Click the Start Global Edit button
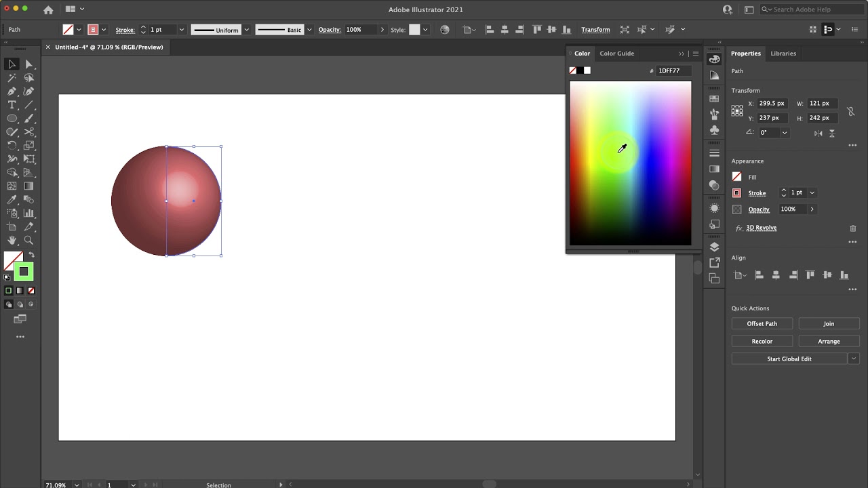Viewport: 868px width, 488px height. [x=789, y=359]
